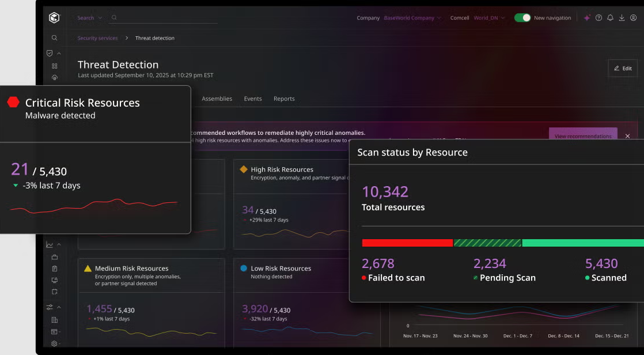This screenshot has width=644, height=355.
Task: Click the Failed to scan segment of the progress bar
Action: coord(407,243)
